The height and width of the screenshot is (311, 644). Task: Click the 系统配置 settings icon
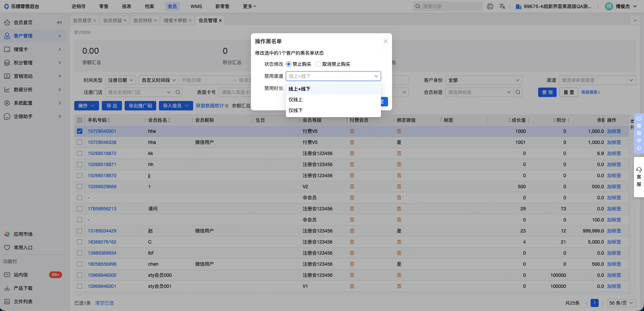pos(7,103)
